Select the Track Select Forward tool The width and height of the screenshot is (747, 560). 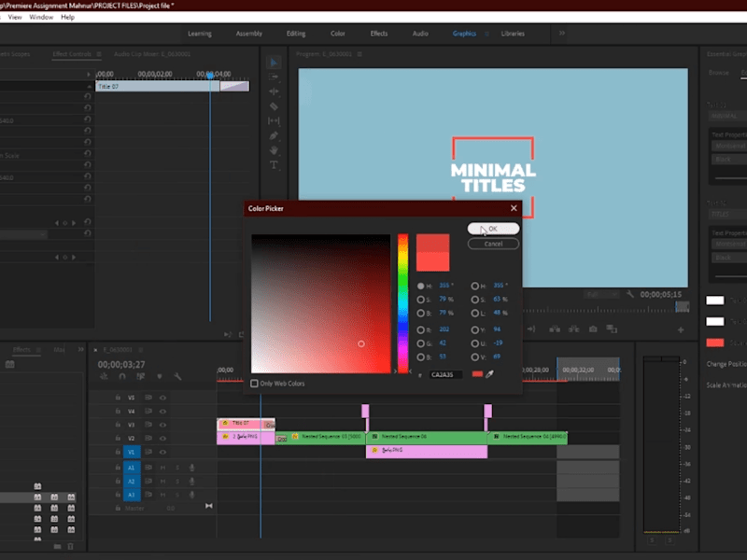274,77
